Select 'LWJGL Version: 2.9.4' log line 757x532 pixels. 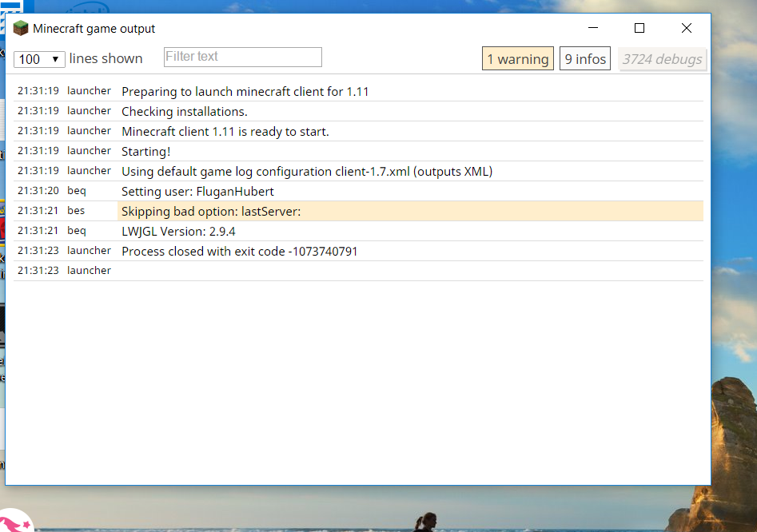point(358,231)
